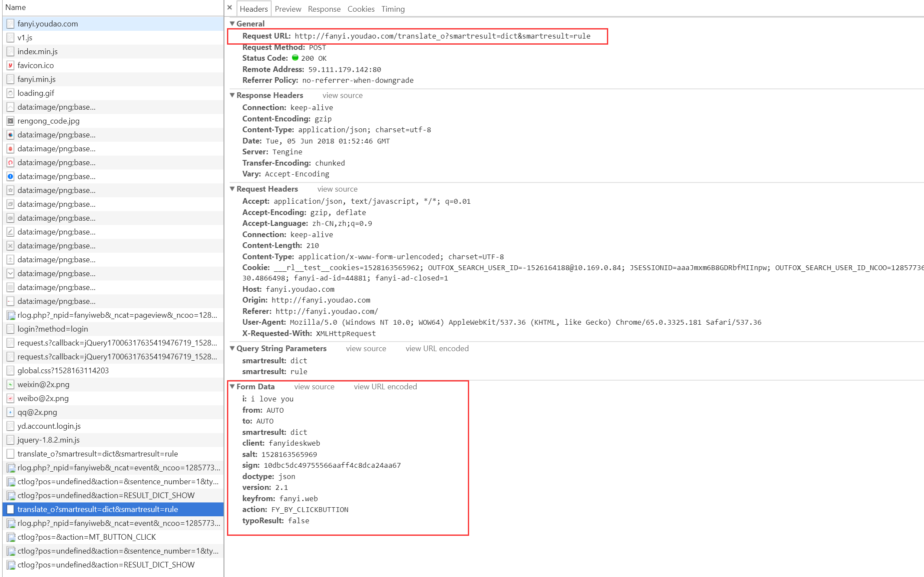Select the jquery-1.8.2.min.js request
Screen dimensions: 924x577
pyautogui.click(x=49, y=440)
